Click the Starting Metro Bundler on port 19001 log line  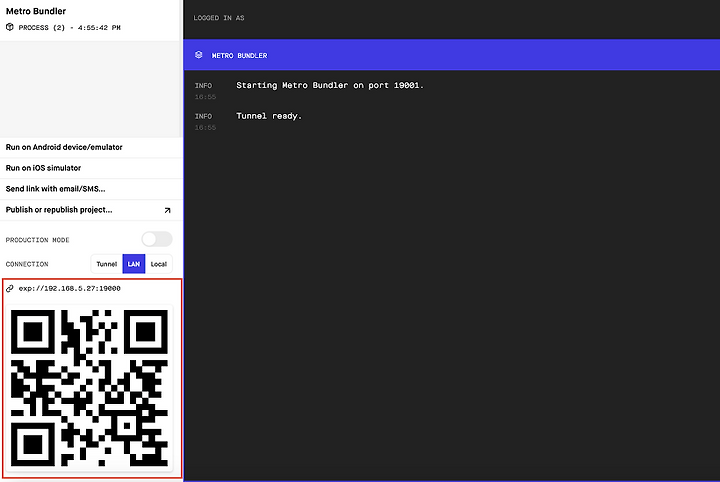click(330, 85)
